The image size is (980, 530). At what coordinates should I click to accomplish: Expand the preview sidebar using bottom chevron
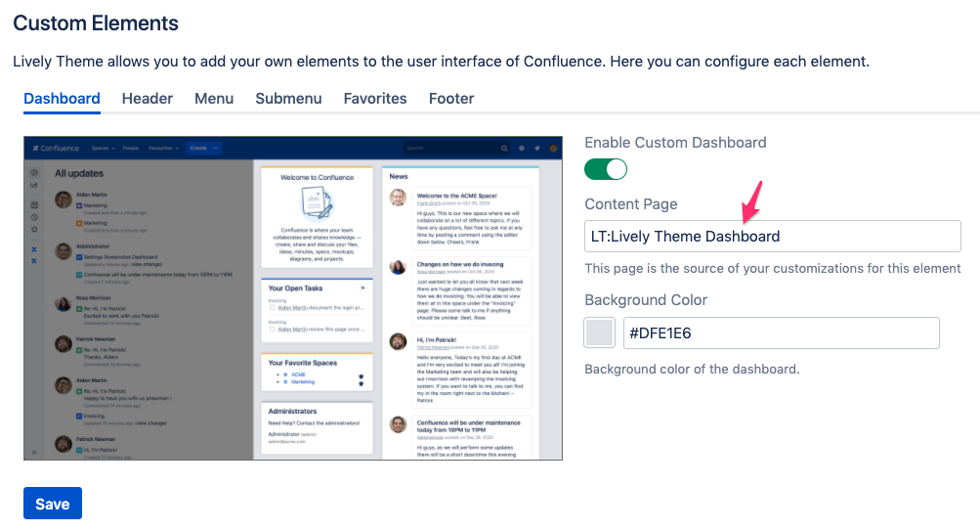pyautogui.click(x=34, y=452)
